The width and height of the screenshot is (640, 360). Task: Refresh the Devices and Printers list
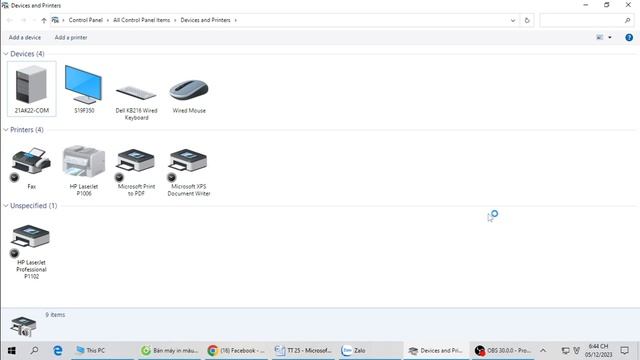pos(527,20)
